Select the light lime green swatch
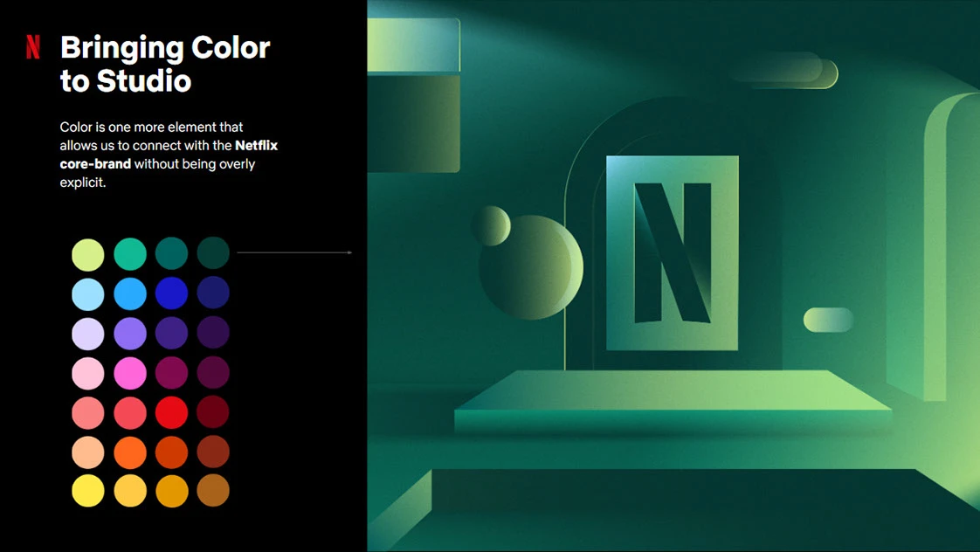The height and width of the screenshot is (552, 980). click(88, 254)
